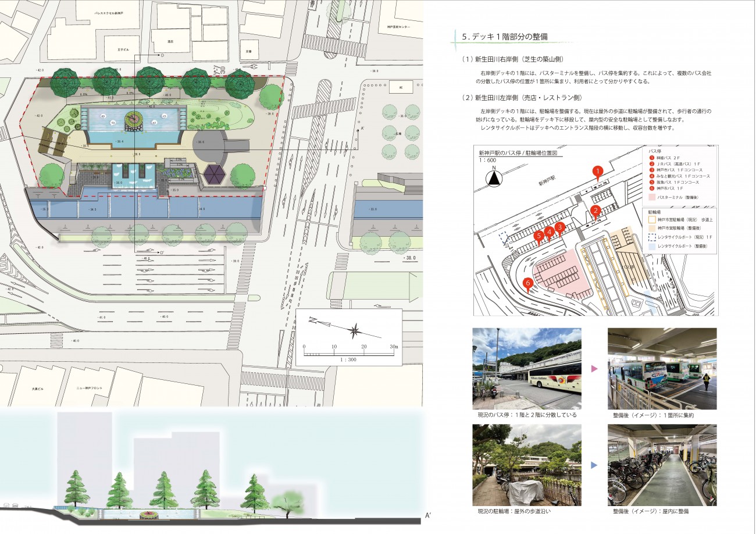Click map pin 6 on curved road
The image size is (756, 534).
tap(528, 283)
